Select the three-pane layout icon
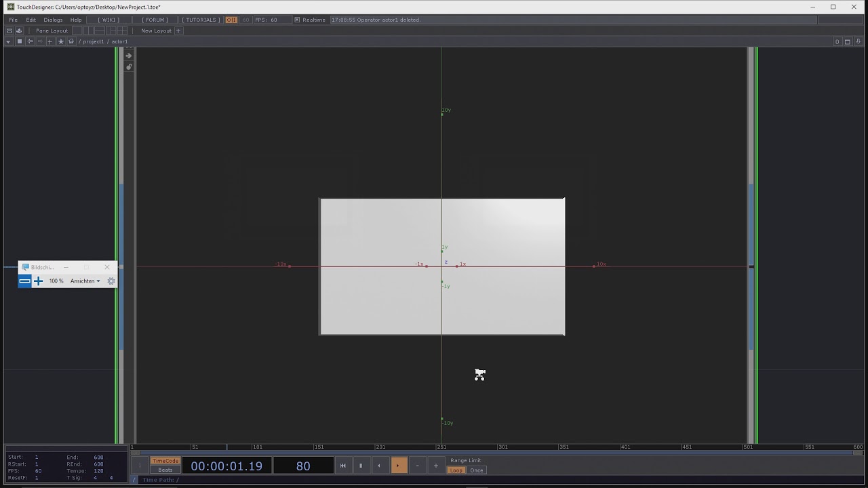Image resolution: width=868 pixels, height=488 pixels. coord(111,30)
